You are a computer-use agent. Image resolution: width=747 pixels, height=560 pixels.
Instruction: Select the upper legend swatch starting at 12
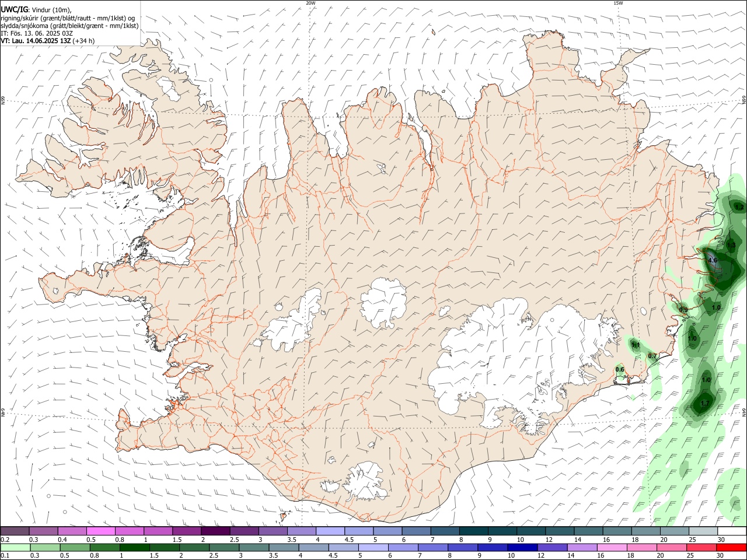click(560, 531)
